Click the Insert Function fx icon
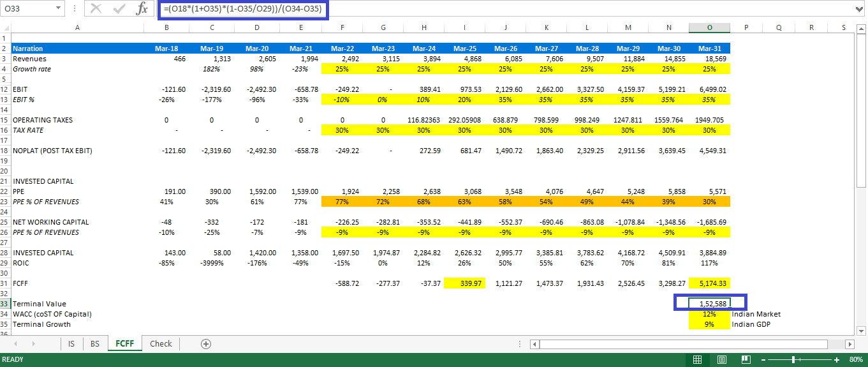This screenshot has height=367, width=868. 143,9
